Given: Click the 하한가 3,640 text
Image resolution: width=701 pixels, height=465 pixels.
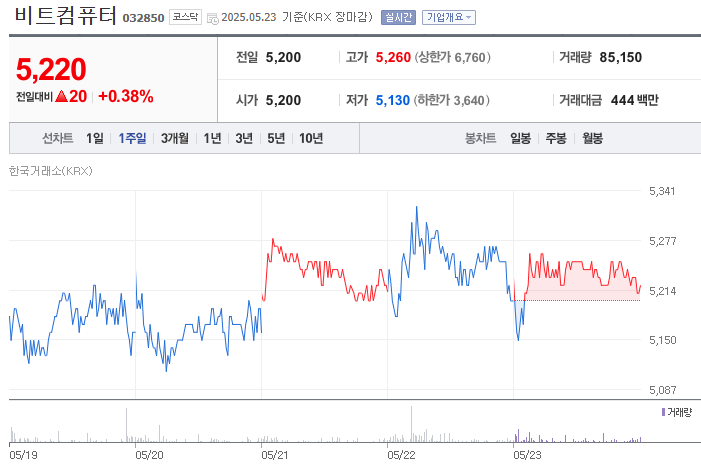Looking at the screenshot, I should [x=451, y=100].
